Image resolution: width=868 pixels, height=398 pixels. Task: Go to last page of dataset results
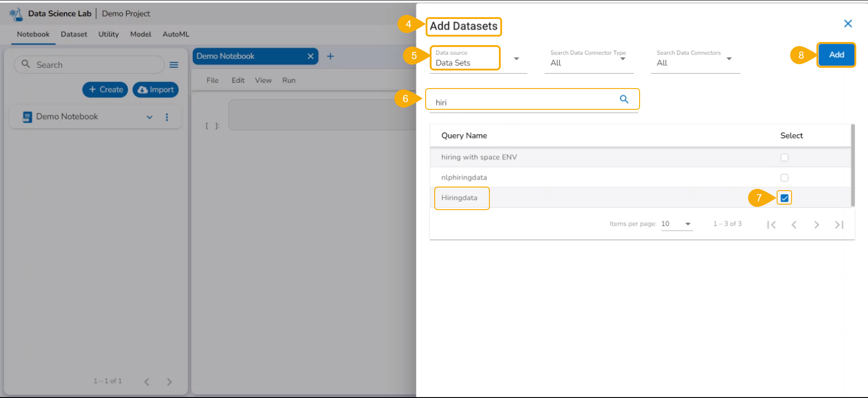(x=839, y=225)
